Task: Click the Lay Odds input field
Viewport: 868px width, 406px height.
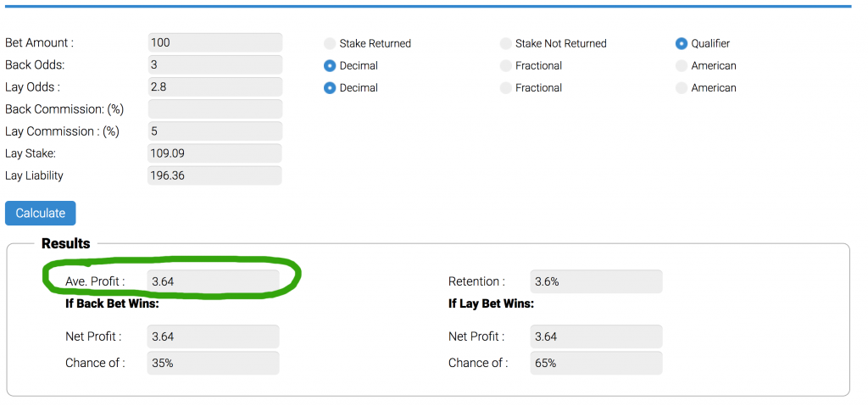Action: point(214,87)
